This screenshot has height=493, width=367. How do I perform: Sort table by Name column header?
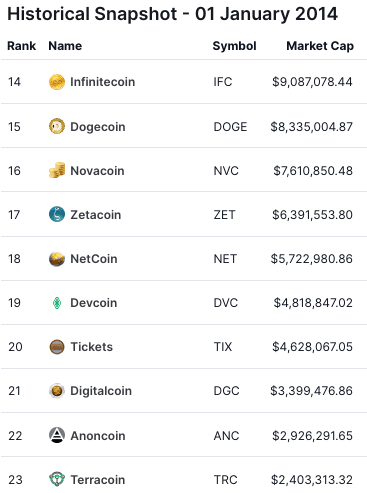(65, 46)
